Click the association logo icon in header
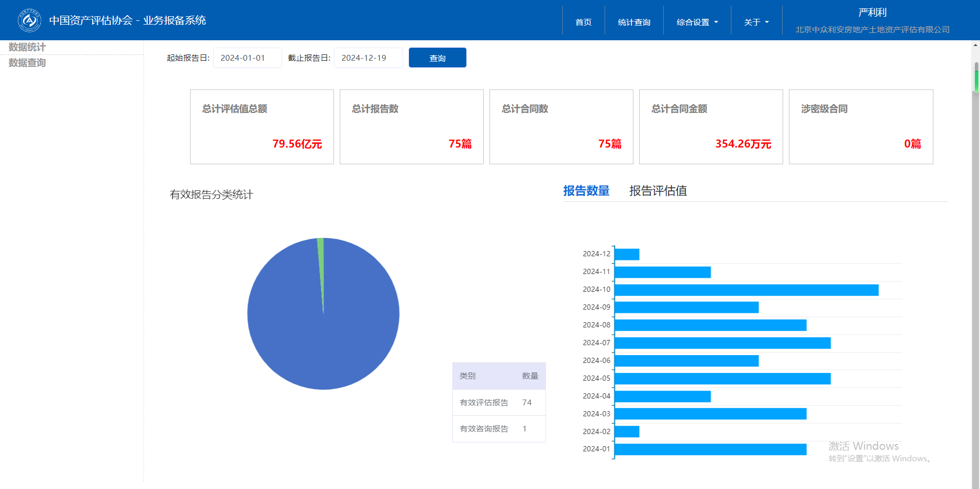The height and width of the screenshot is (489, 980). point(29,20)
